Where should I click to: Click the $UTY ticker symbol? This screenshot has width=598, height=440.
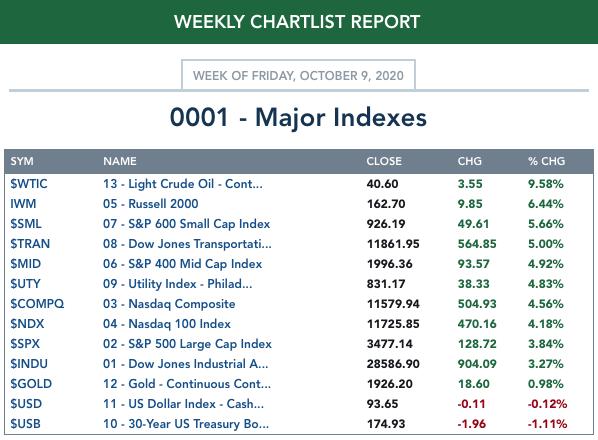[25, 284]
